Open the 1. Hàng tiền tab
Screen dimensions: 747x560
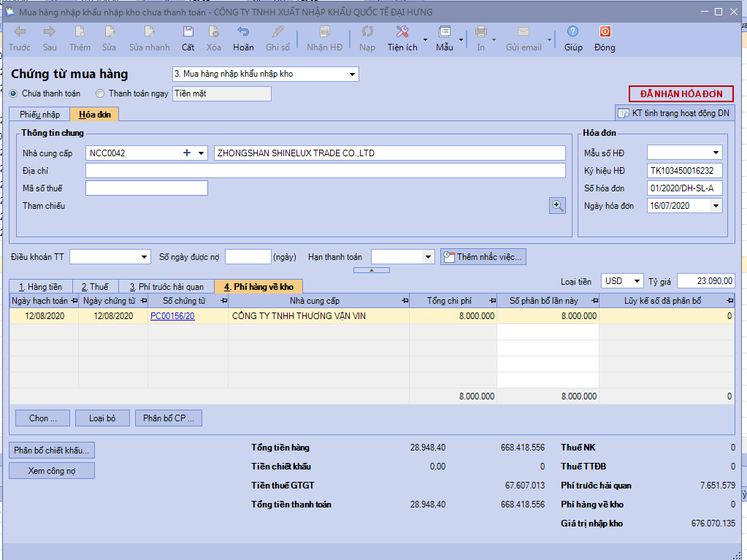point(40,287)
